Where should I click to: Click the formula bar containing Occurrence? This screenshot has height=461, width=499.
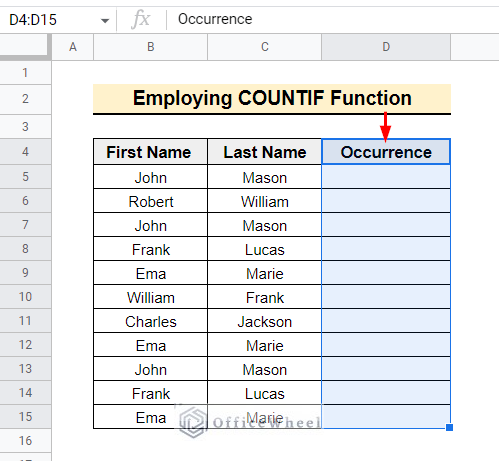click(x=333, y=19)
